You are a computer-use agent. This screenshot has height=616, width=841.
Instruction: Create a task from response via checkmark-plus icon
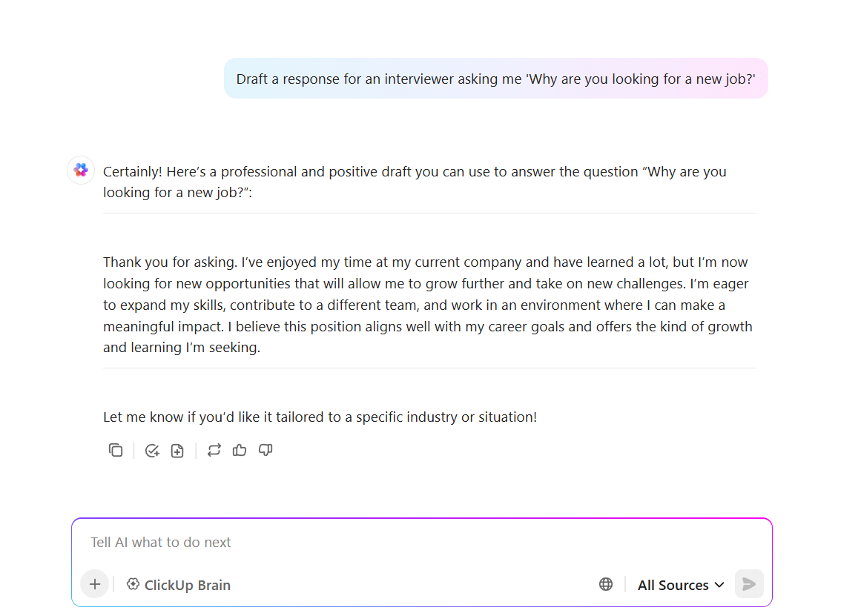tap(152, 451)
